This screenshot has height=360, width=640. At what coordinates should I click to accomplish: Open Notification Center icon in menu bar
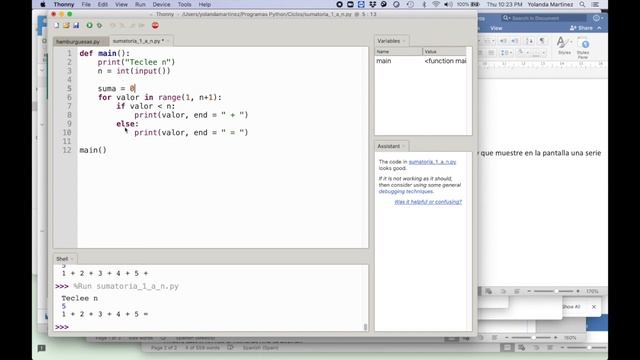pos(595,4)
